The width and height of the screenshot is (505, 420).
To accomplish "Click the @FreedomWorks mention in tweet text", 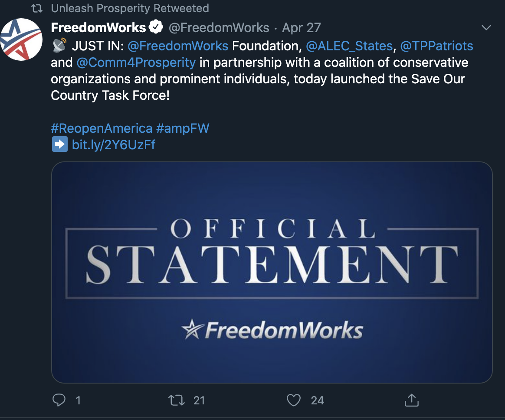I will 178,46.
